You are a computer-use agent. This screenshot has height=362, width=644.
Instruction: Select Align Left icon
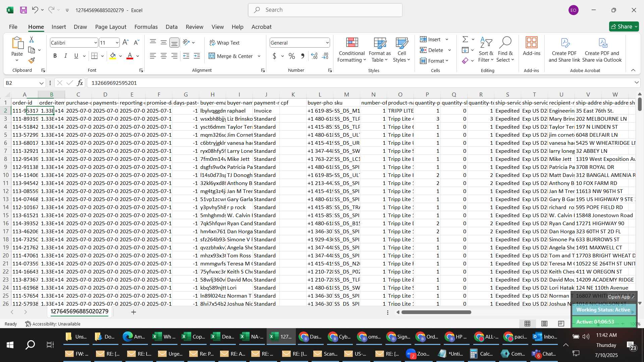153,56
